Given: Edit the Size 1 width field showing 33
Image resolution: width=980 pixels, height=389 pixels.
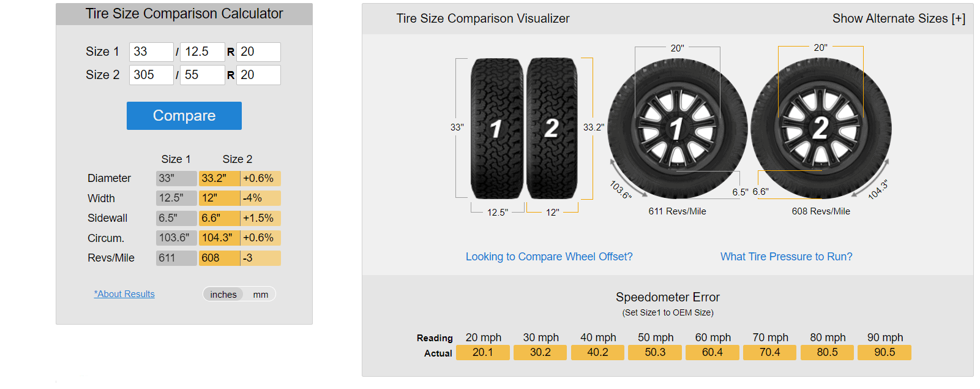Looking at the screenshot, I should (x=151, y=51).
